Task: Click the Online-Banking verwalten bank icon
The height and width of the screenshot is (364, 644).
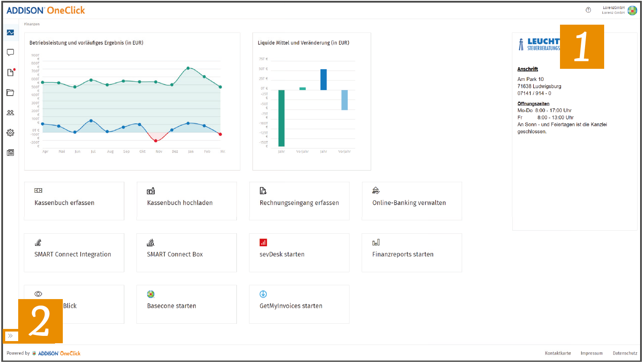Action: (x=376, y=190)
